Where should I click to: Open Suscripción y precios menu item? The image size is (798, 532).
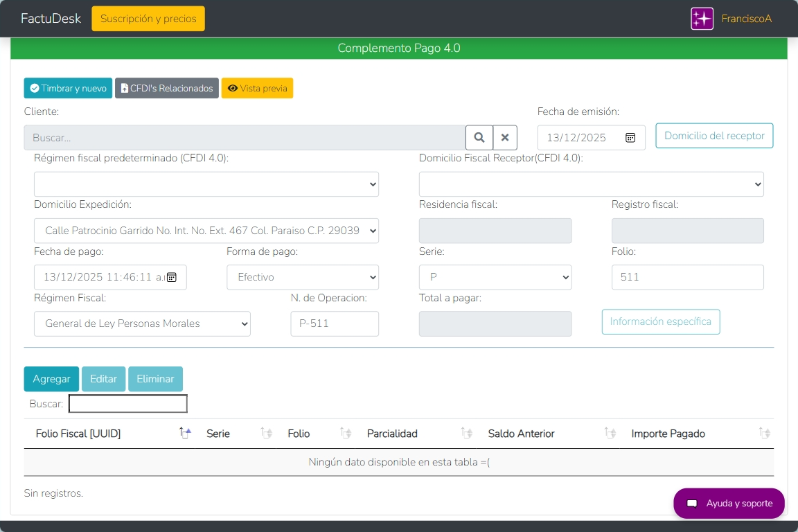pyautogui.click(x=148, y=19)
